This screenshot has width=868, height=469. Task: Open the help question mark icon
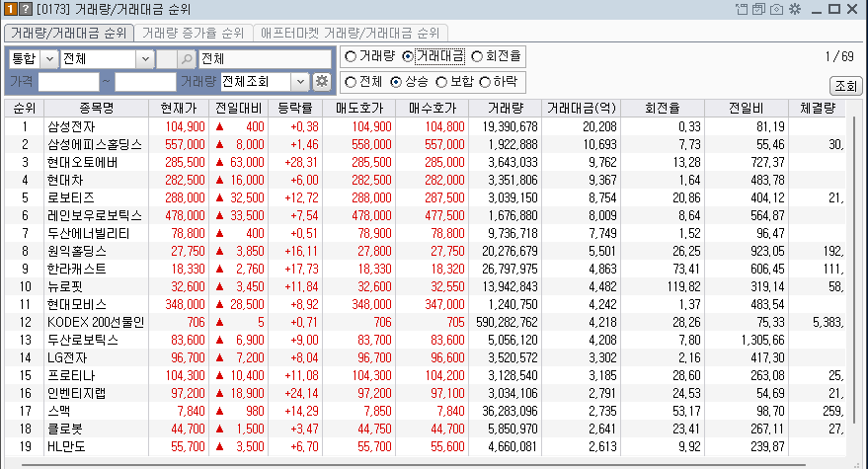[26, 9]
